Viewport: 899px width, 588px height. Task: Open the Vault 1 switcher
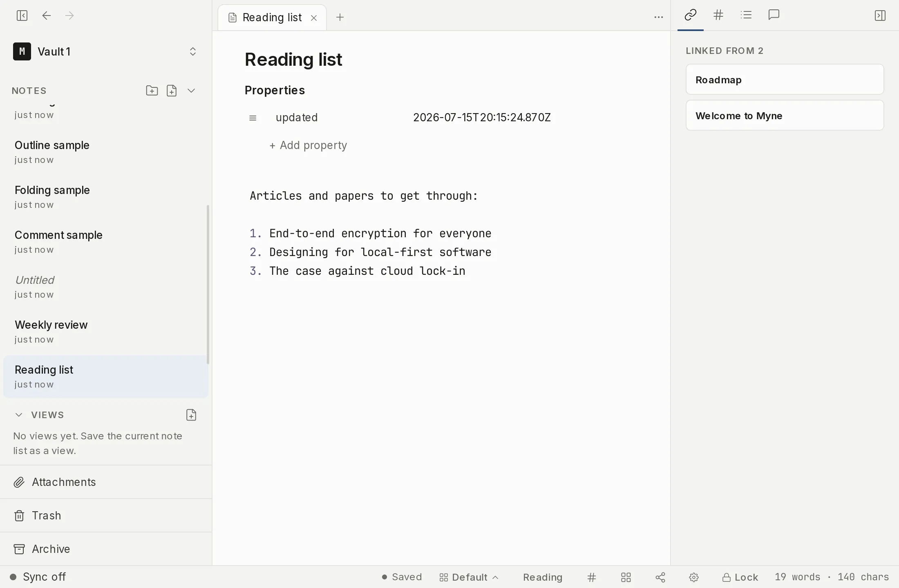pyautogui.click(x=105, y=51)
